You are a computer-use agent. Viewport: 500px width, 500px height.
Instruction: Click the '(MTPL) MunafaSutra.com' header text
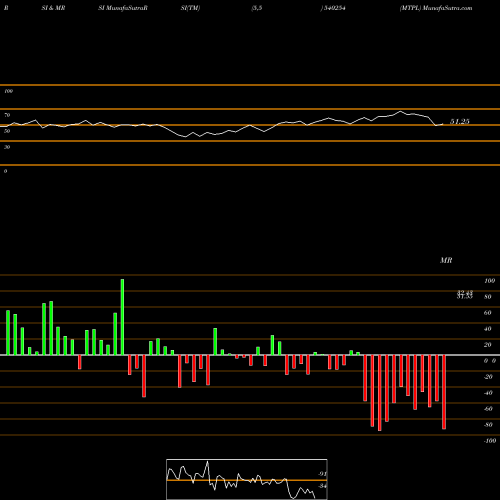point(436,8)
